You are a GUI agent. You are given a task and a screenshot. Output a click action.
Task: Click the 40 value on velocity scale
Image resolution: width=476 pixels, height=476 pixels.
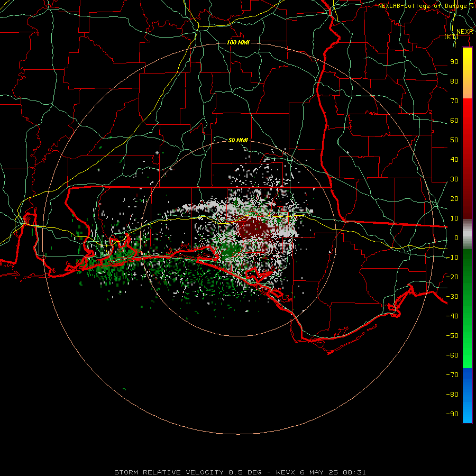454,160
